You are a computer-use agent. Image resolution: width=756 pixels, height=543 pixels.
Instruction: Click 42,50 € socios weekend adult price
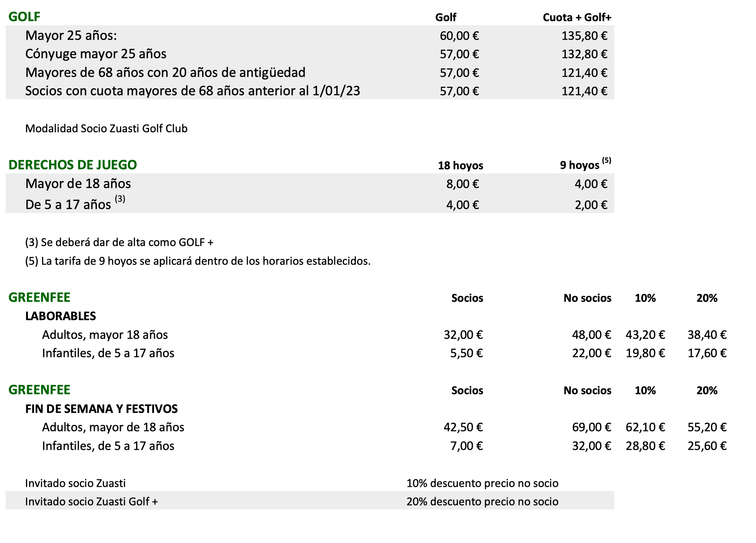click(463, 427)
